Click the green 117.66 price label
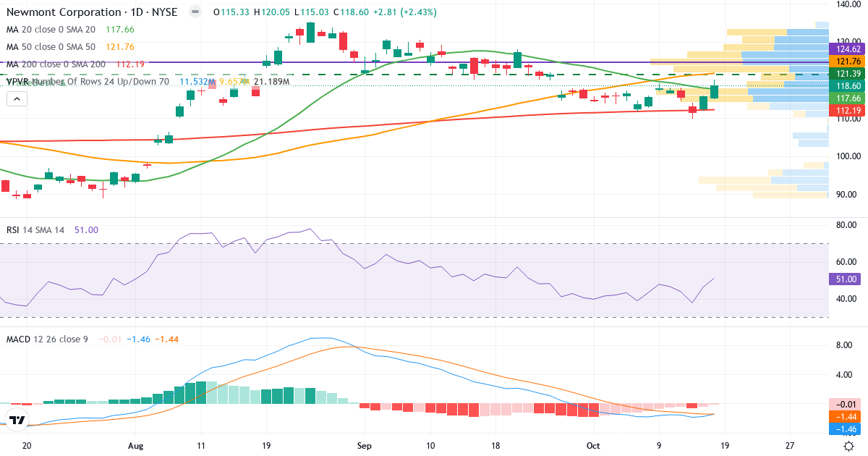Image resolution: width=868 pixels, height=456 pixels. pos(847,98)
